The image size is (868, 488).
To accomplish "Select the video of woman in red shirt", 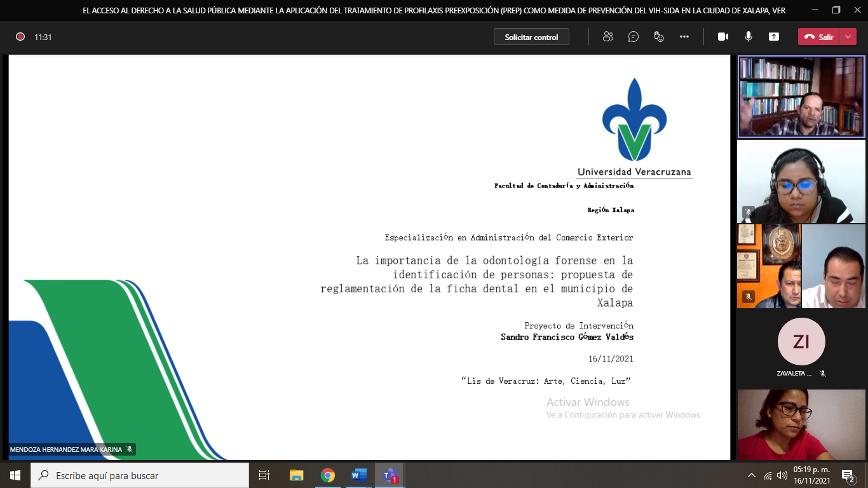I will point(801,424).
